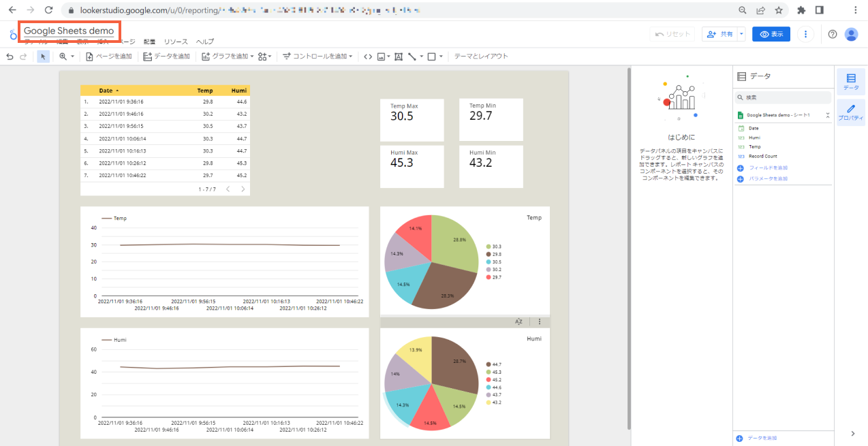
Task: Open the three-dot menu above Humi pie chart
Action: click(x=540, y=321)
